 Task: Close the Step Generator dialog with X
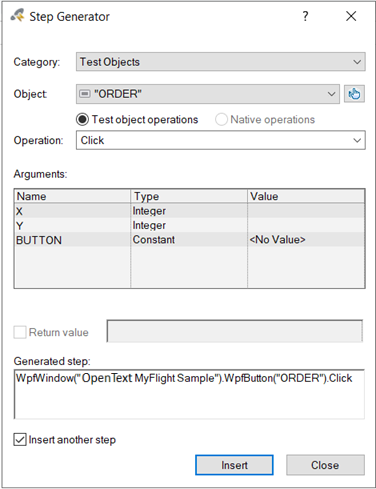[x=351, y=16]
